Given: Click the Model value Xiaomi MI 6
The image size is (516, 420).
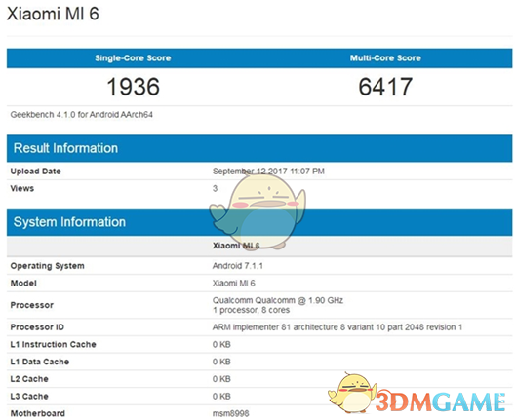Looking at the screenshot, I should click(x=234, y=284).
